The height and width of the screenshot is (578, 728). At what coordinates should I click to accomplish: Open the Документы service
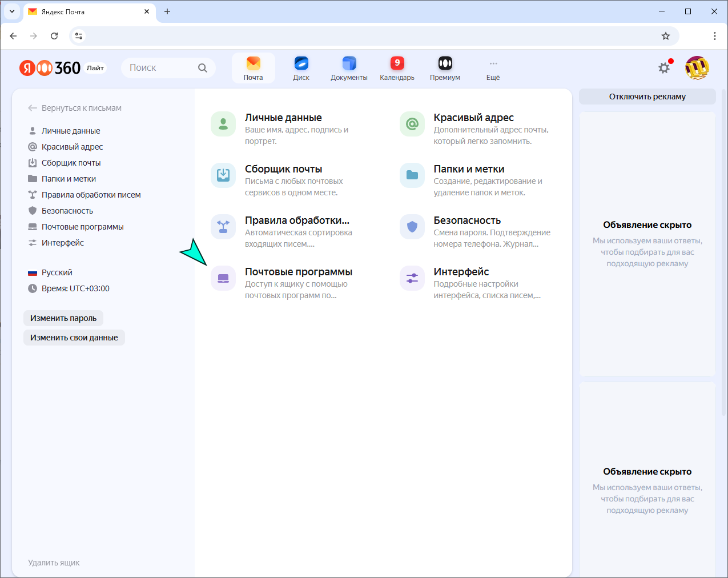349,67
